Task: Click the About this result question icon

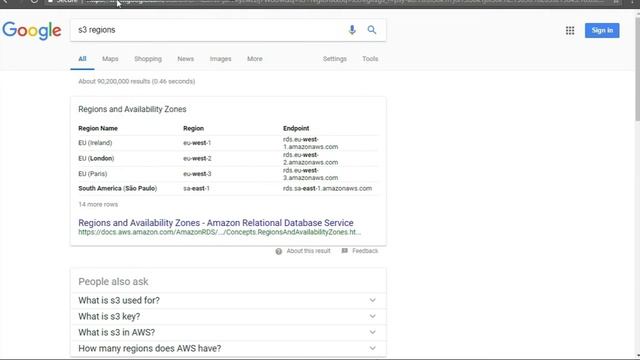Action: pos(278,251)
